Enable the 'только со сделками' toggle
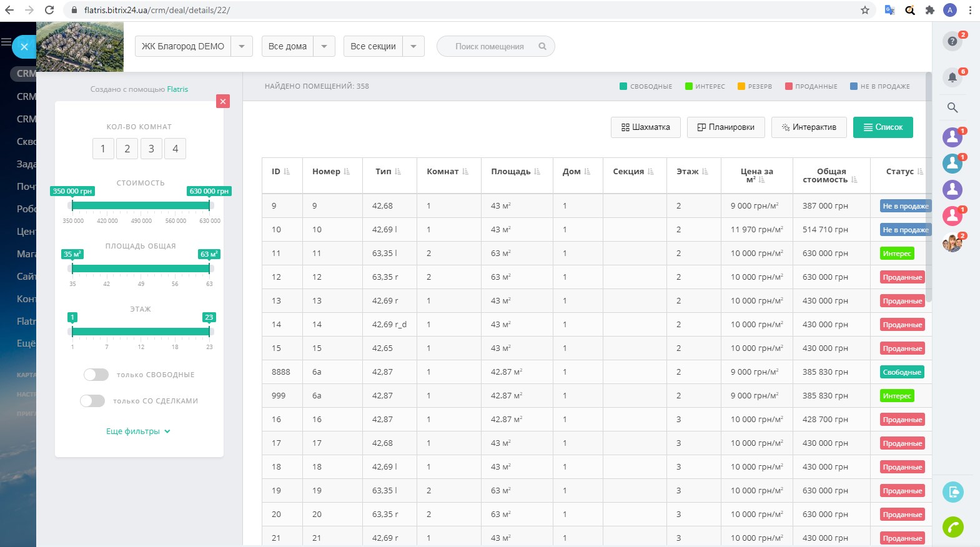The height and width of the screenshot is (547, 980). tap(92, 401)
